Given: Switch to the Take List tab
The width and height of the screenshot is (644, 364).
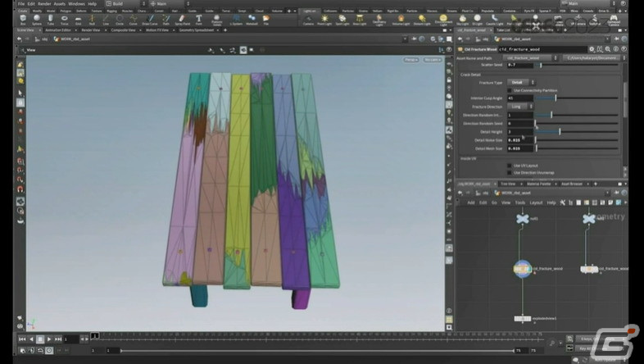Looking at the screenshot, I should click(x=503, y=30).
